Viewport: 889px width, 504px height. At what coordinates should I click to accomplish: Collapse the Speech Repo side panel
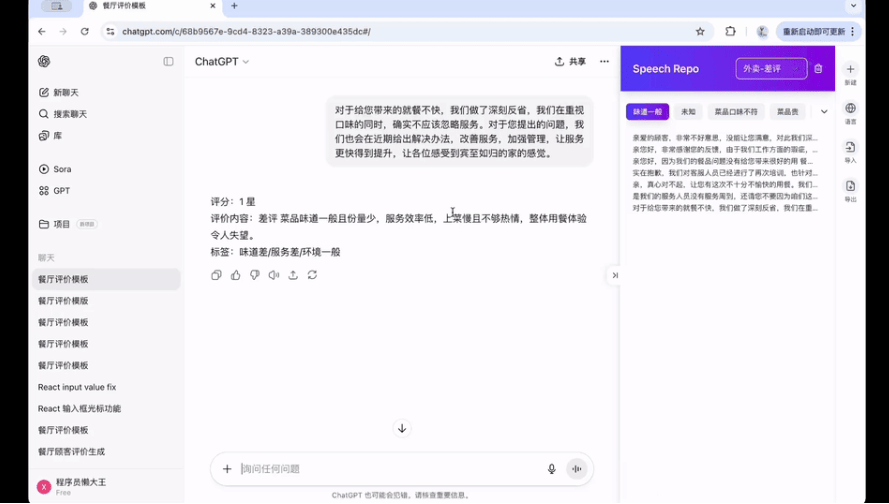point(615,275)
